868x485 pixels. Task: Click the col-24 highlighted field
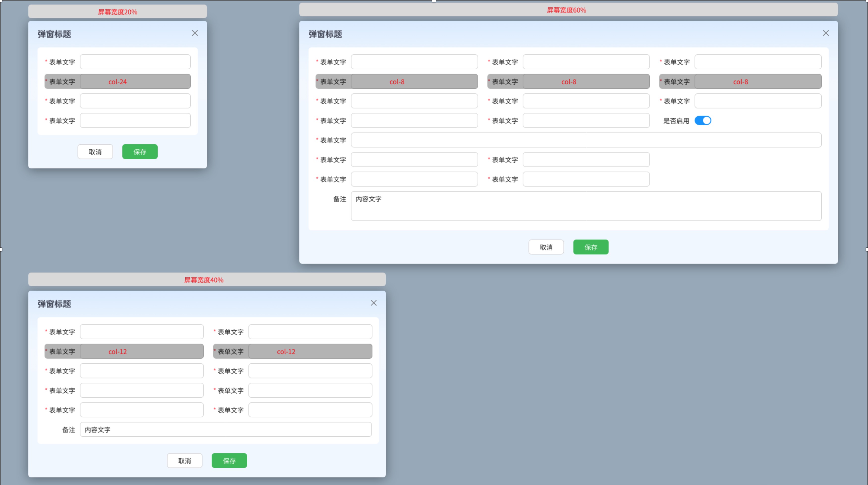pos(135,81)
